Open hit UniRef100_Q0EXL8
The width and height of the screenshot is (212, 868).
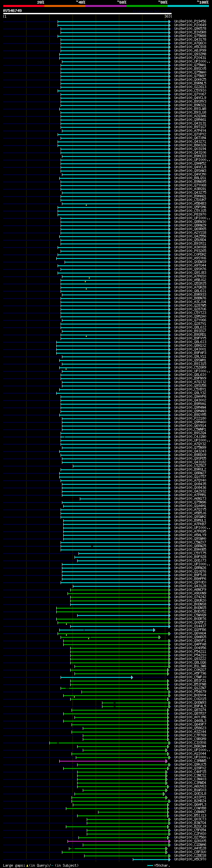pyautogui.click(x=190, y=793)
